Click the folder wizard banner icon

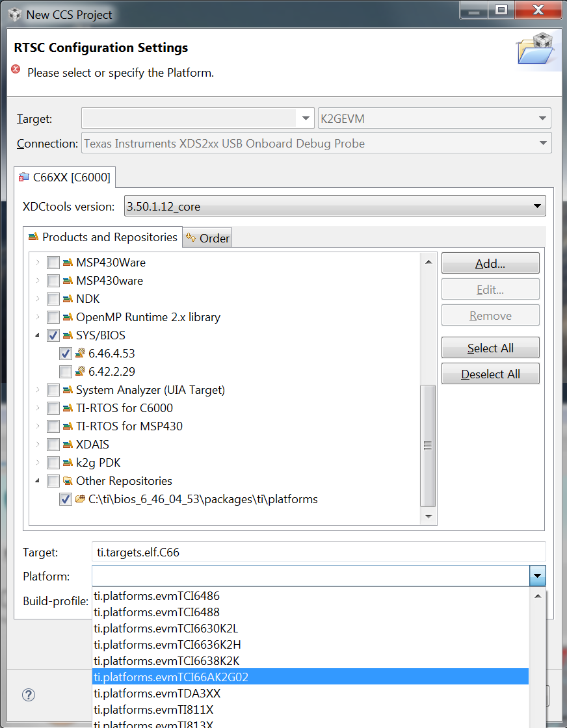pyautogui.click(x=536, y=48)
